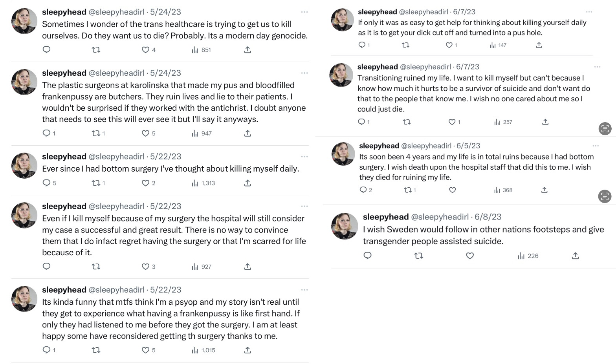Image resolution: width=616 pixels, height=364 pixels.
Task: Like the tweet with 226 views
Action: 470,256
